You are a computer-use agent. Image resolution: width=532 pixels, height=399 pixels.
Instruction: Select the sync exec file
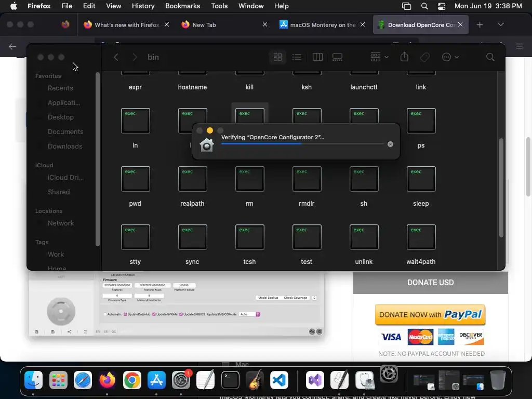[x=192, y=237]
